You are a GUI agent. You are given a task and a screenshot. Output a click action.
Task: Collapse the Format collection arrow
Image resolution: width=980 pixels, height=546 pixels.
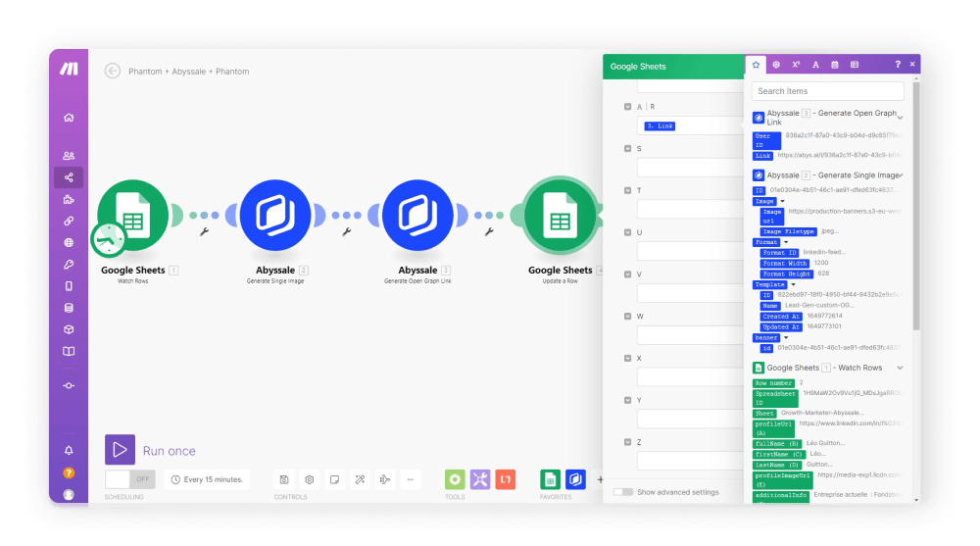tap(786, 242)
